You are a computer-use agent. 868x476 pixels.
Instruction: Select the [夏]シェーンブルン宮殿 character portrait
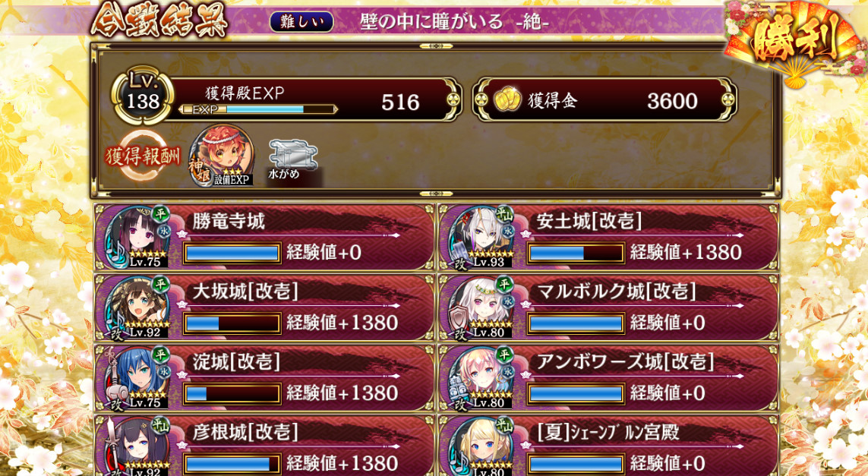click(481, 446)
